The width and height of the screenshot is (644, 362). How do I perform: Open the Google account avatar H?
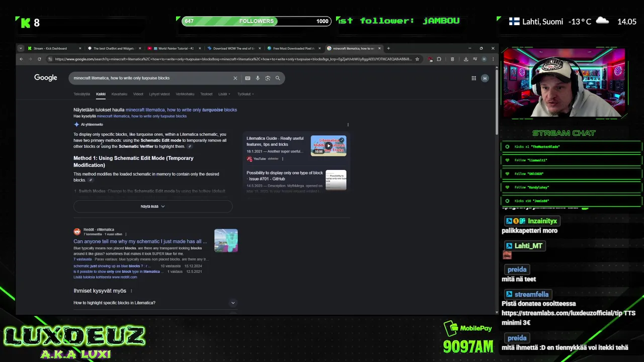point(485,78)
